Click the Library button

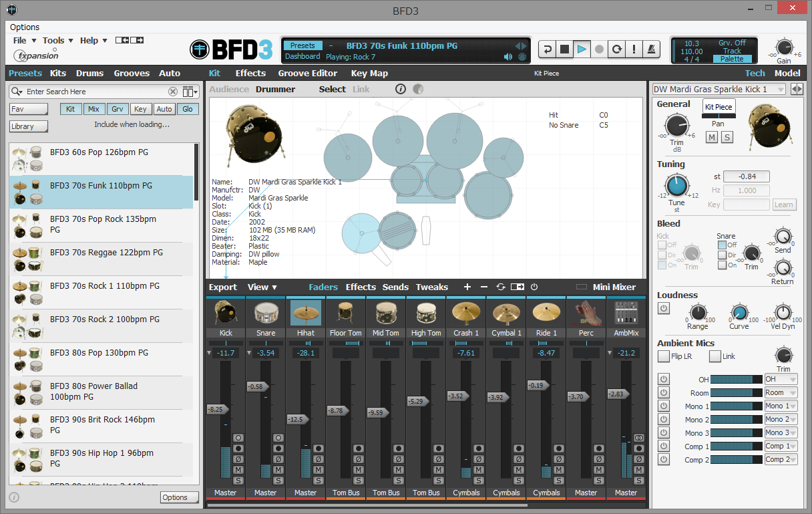point(29,126)
